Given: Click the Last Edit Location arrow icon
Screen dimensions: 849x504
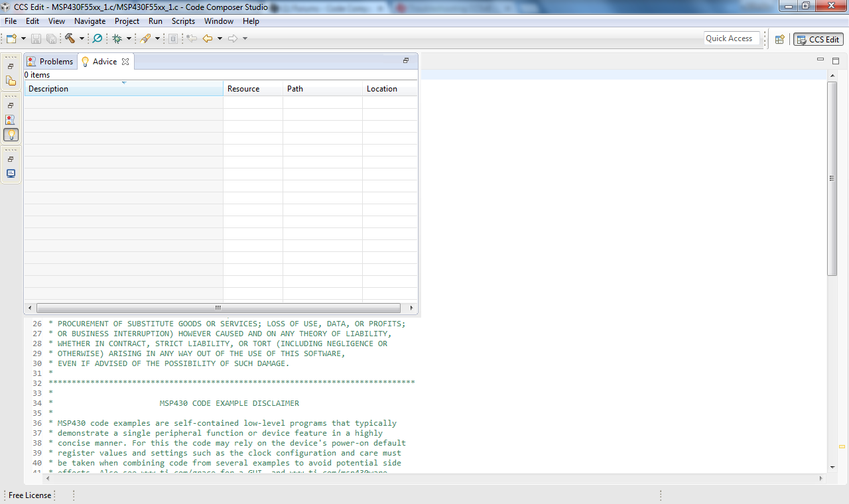Looking at the screenshot, I should 192,38.
